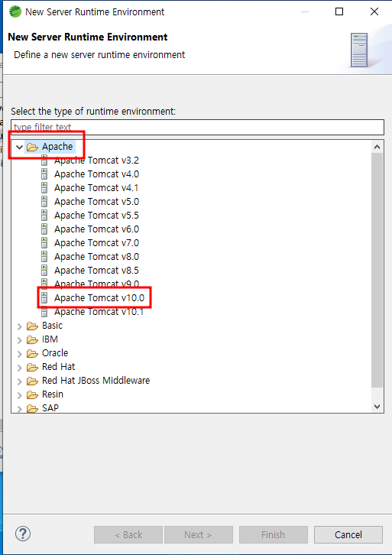The image size is (392, 555).
Task: Click the Finish button
Action: (x=273, y=534)
